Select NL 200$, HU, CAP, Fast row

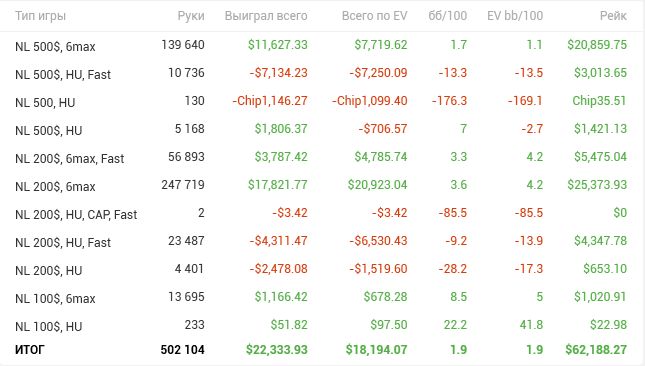[x=321, y=213]
